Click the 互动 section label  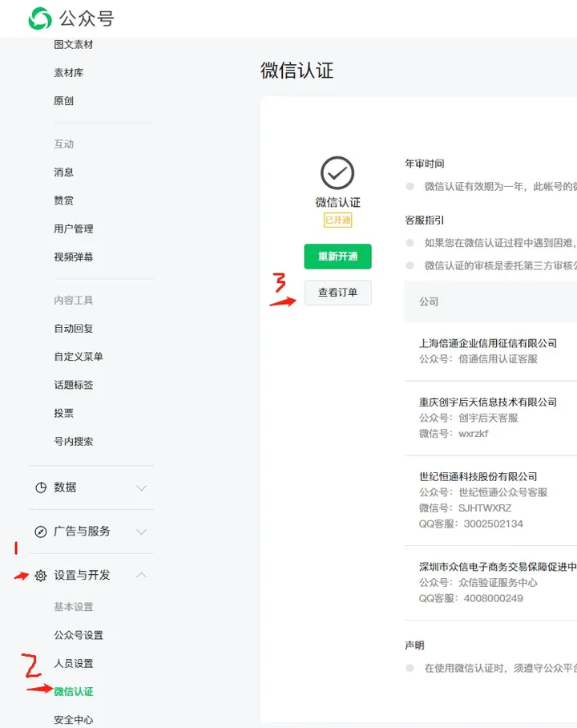point(63,144)
